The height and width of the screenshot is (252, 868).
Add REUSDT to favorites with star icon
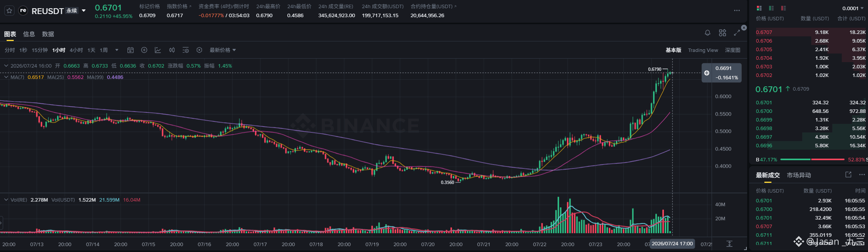9,11
